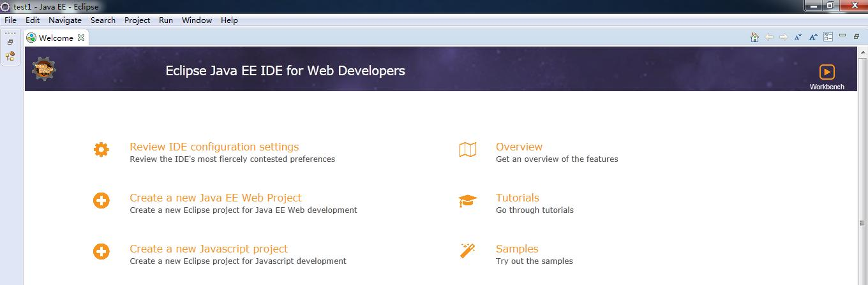Click the Workbench label
The image size is (868, 285).
(x=827, y=87)
